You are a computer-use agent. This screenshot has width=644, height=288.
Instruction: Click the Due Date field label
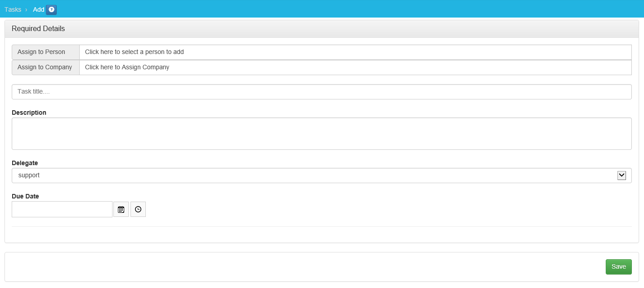click(x=25, y=196)
